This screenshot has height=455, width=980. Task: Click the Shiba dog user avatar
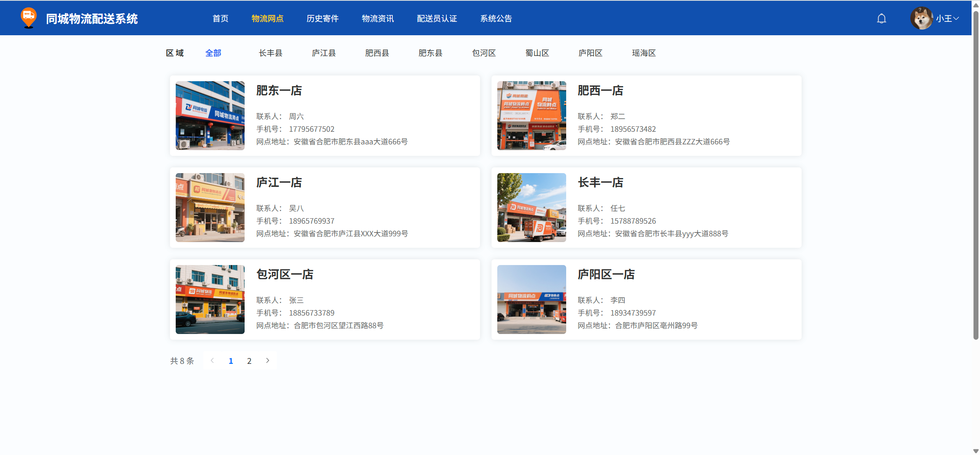tap(921, 18)
